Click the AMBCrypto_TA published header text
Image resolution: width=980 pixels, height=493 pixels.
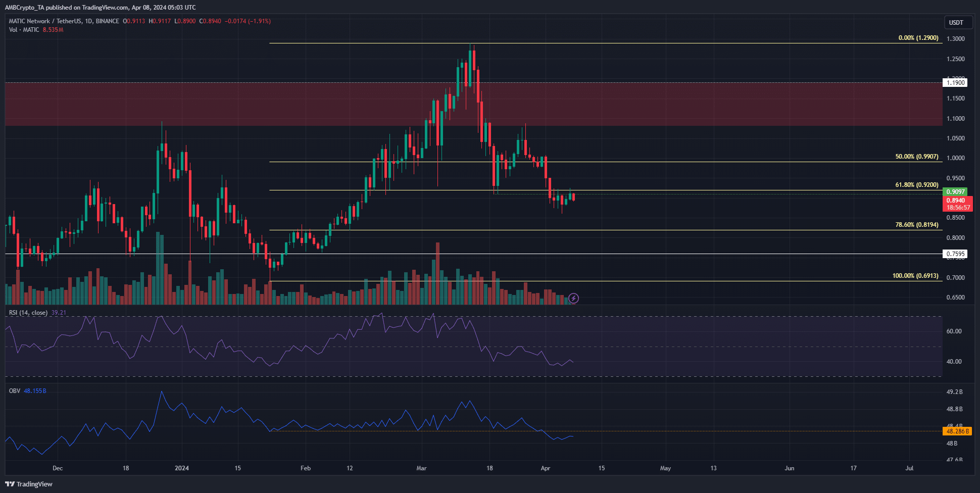(101, 8)
